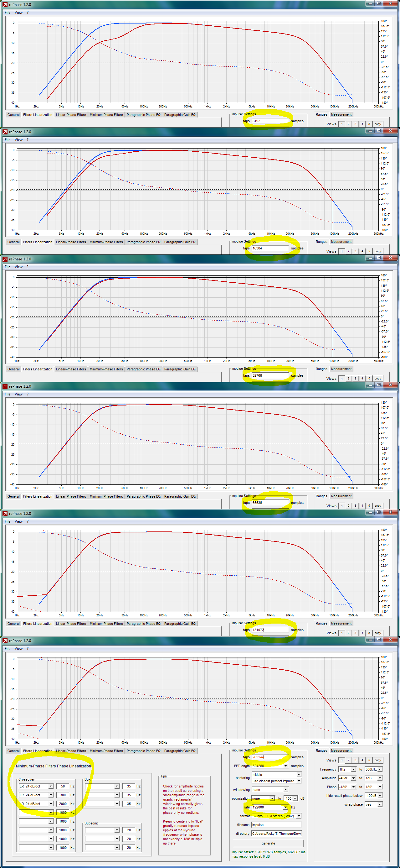The image size is (400, 868).
Task: Click the taps field showing 65536
Action: (270, 503)
